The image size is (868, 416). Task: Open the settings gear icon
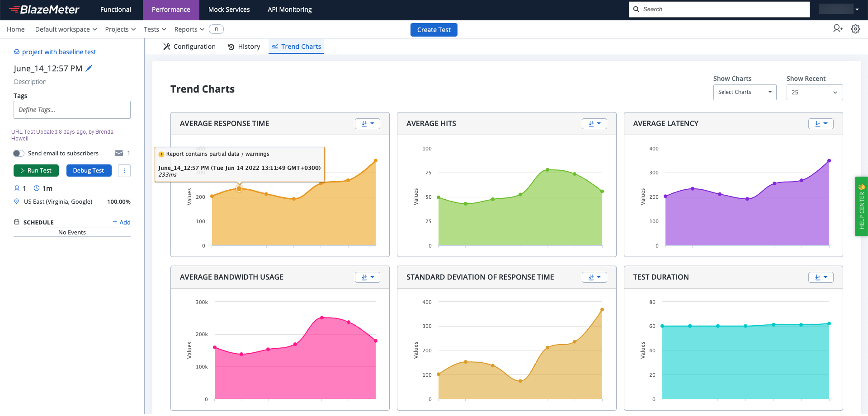click(x=855, y=29)
